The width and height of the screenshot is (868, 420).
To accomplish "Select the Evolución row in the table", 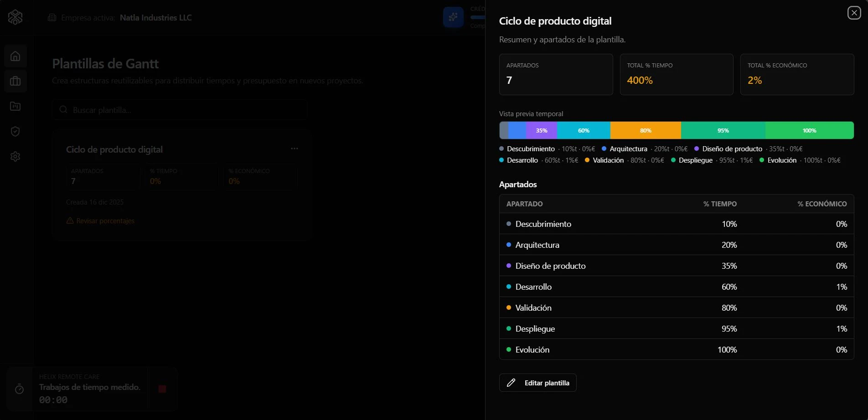I will click(677, 349).
